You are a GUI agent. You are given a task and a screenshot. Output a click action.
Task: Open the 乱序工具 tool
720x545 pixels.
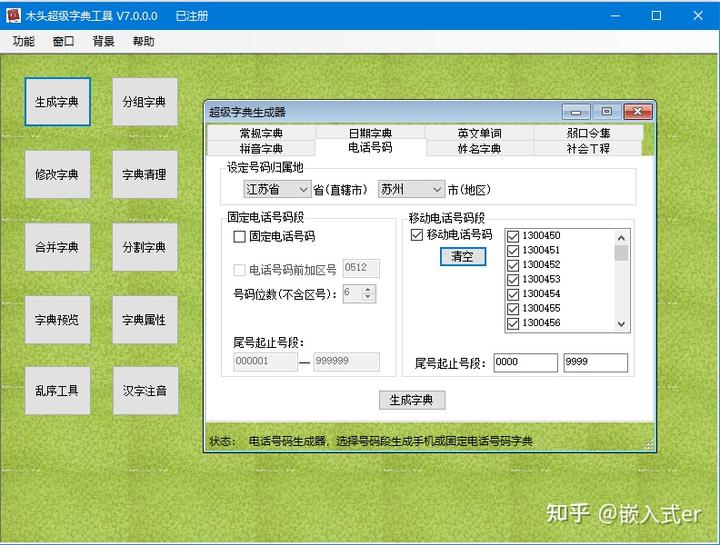57,391
